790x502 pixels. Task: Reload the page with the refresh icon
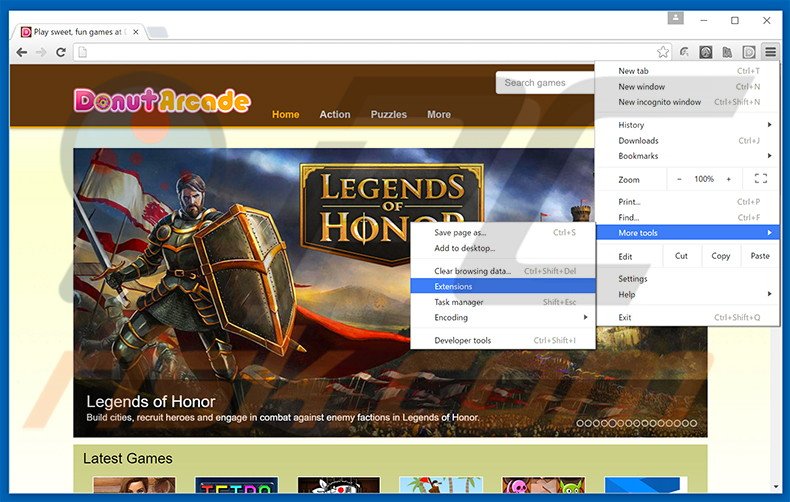pyautogui.click(x=61, y=52)
